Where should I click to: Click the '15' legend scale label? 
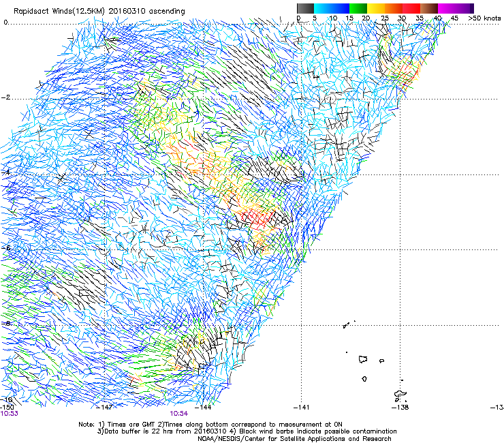pos(349,18)
